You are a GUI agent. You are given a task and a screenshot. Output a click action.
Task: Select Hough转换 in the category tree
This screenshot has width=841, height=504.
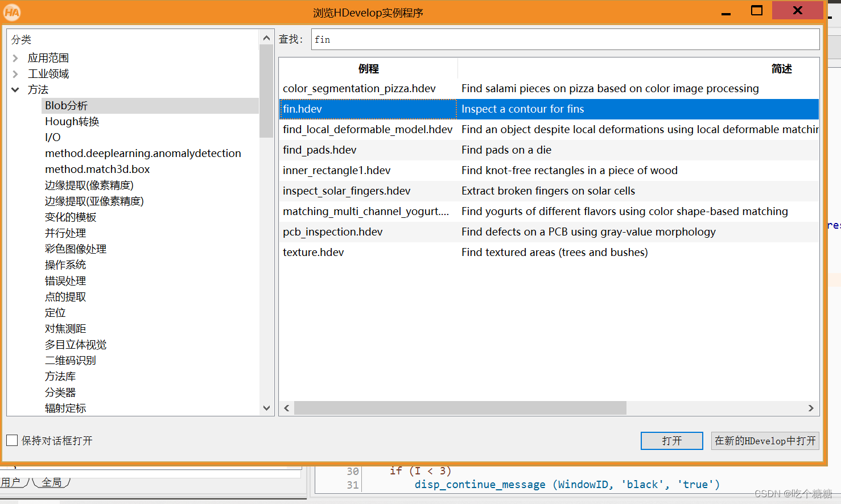pos(72,122)
